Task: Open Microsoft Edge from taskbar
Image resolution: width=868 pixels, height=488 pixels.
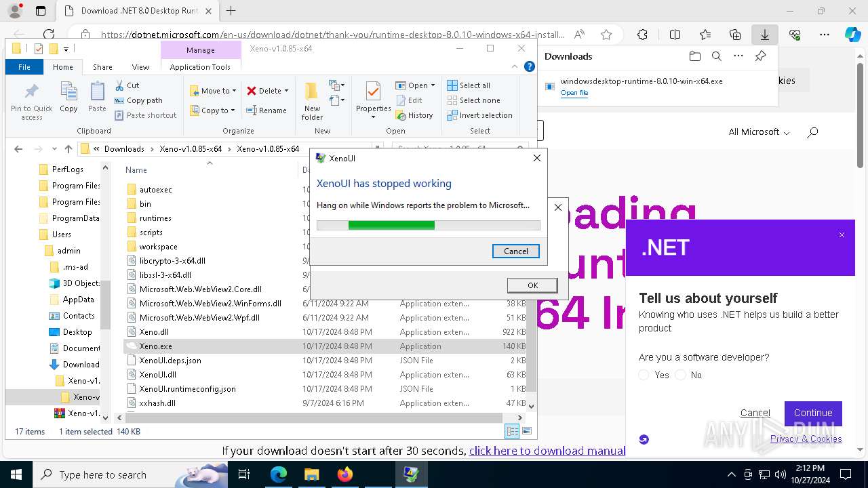Action: 279,474
